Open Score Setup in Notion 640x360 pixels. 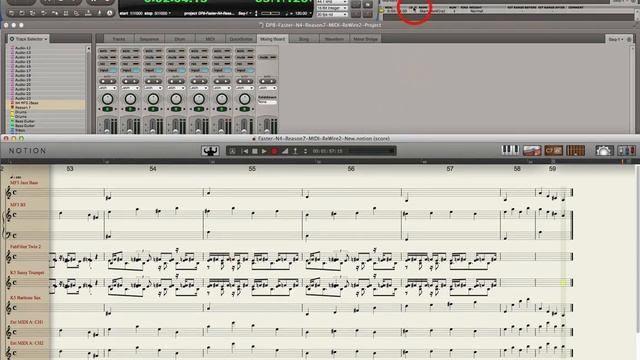pos(604,150)
